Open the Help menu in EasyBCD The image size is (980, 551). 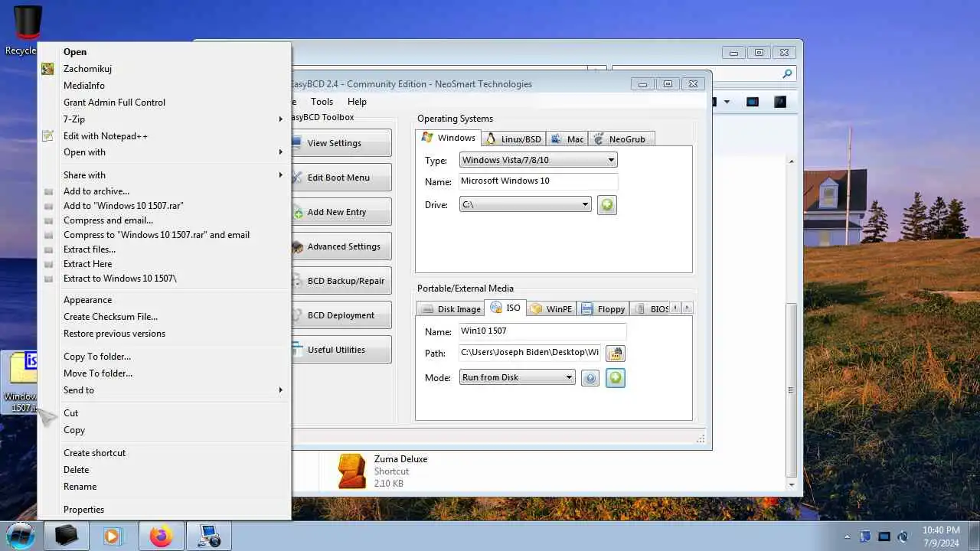click(x=357, y=102)
